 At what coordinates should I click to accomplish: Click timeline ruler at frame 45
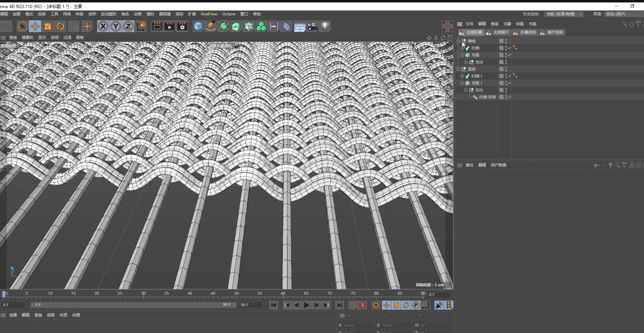coord(213,294)
